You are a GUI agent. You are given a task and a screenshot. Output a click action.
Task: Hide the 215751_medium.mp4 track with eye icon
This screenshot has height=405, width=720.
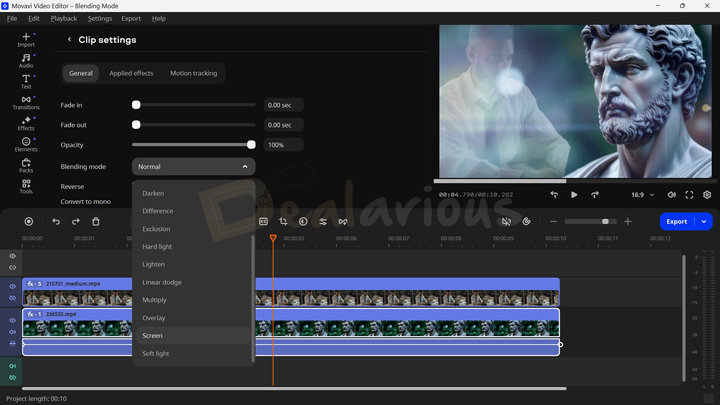click(x=13, y=286)
